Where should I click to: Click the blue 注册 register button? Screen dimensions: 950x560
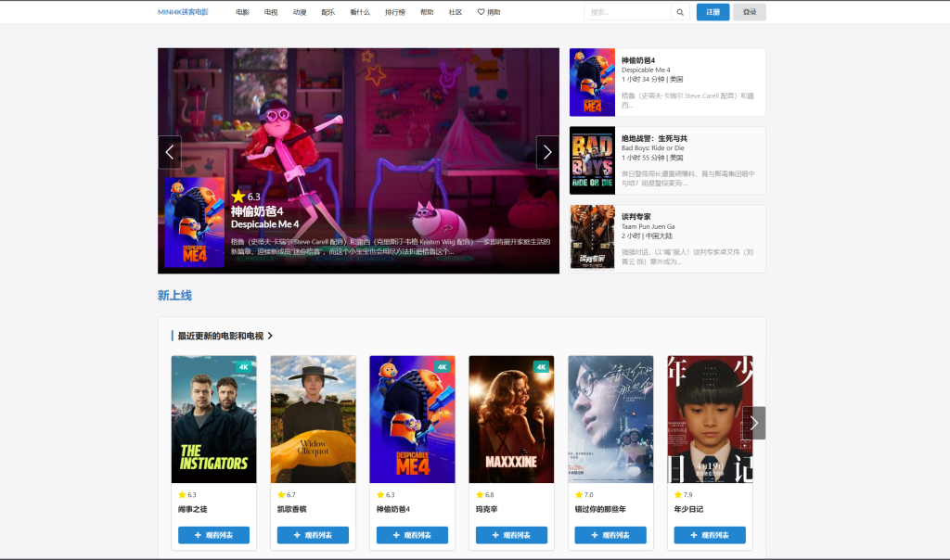(712, 12)
